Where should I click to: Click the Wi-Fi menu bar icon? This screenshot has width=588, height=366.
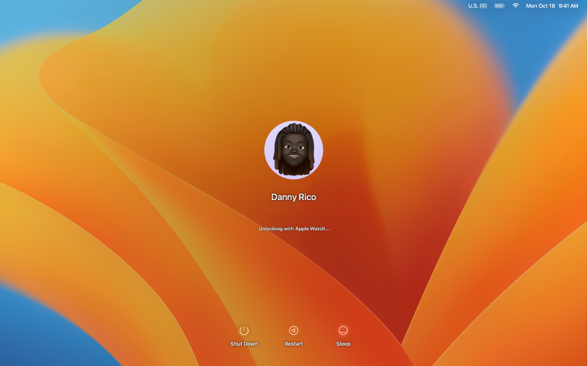[515, 6]
